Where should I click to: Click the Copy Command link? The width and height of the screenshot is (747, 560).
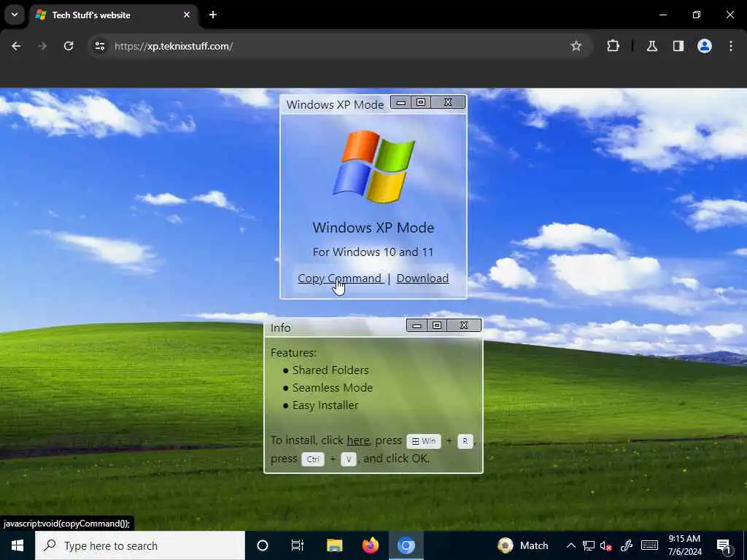pos(340,278)
